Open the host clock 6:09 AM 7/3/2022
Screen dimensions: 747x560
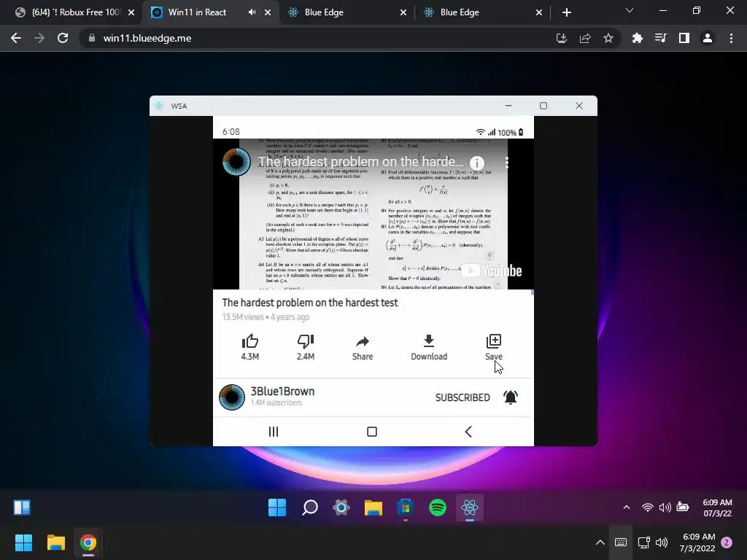(697, 542)
